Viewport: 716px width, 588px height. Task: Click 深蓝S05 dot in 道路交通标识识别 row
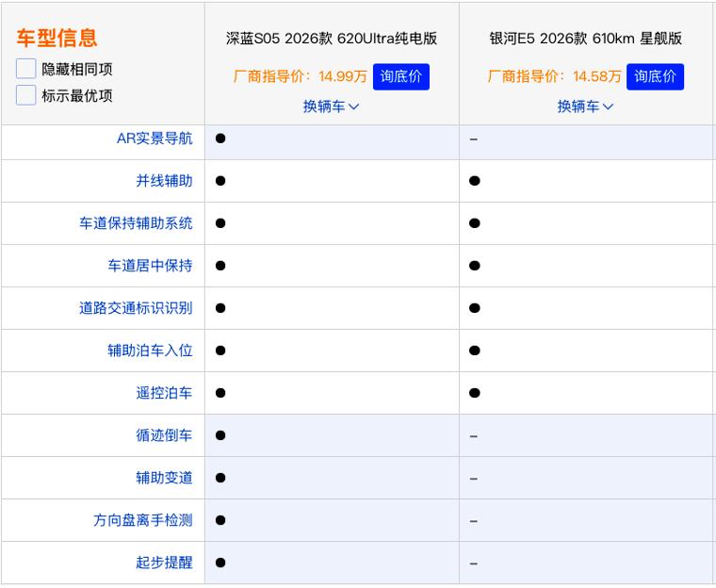(220, 308)
